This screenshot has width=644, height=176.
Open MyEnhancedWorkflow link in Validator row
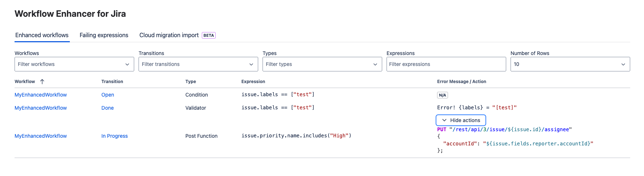pos(41,108)
